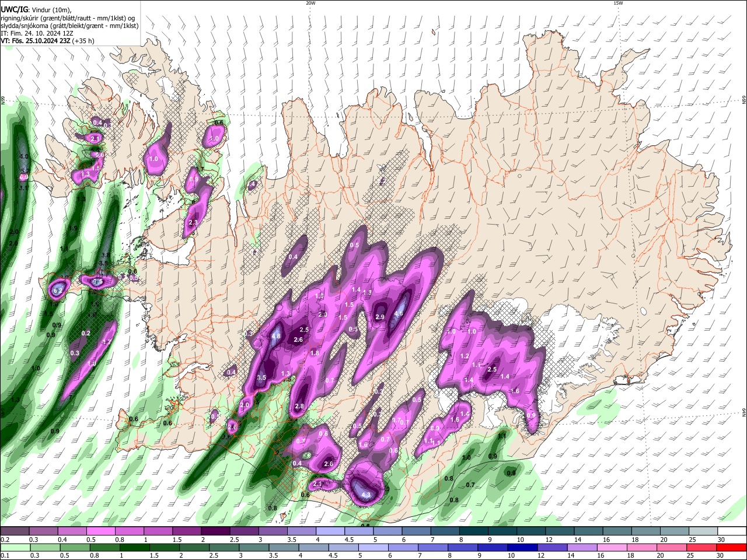This screenshot has width=747, height=560.
Task: Click the 'UWC/IG: Vindur (10m),' title line
Action: [36, 9]
